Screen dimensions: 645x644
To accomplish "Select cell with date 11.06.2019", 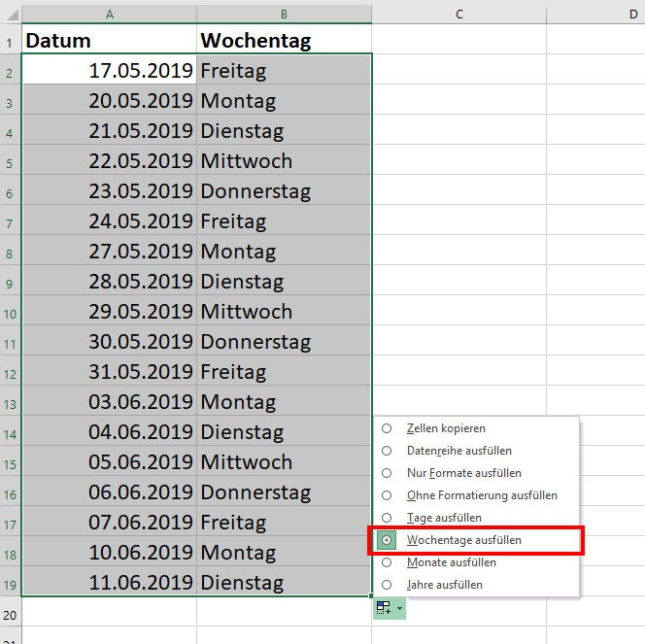I will click(x=110, y=581).
